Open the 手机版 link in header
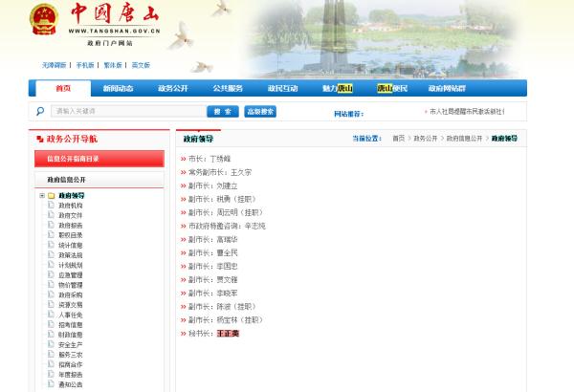 coord(85,65)
